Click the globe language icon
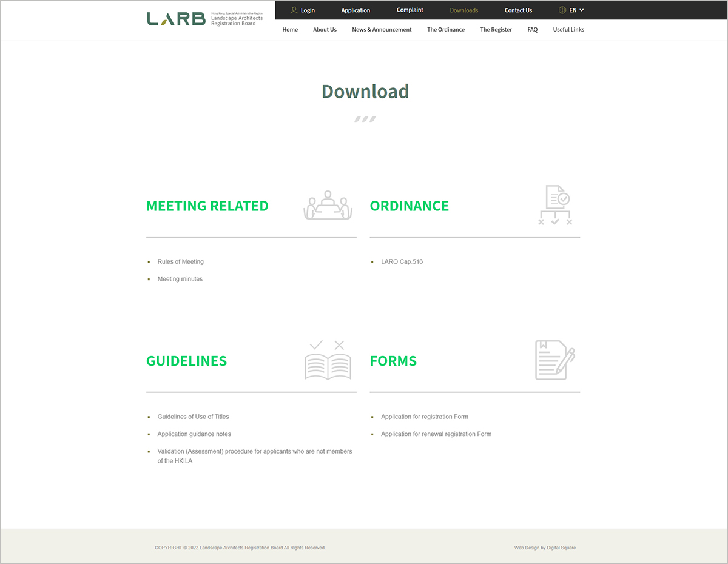Screen dimensions: 728x564 pyautogui.click(x=562, y=10)
